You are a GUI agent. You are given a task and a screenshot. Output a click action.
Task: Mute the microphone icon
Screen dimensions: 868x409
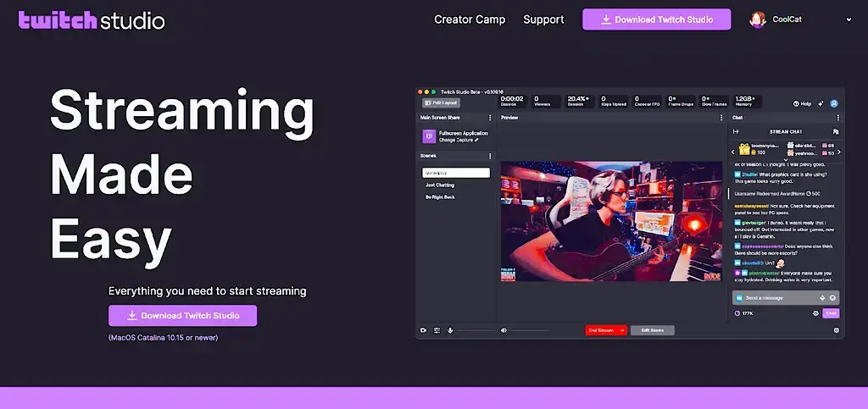[x=450, y=330]
